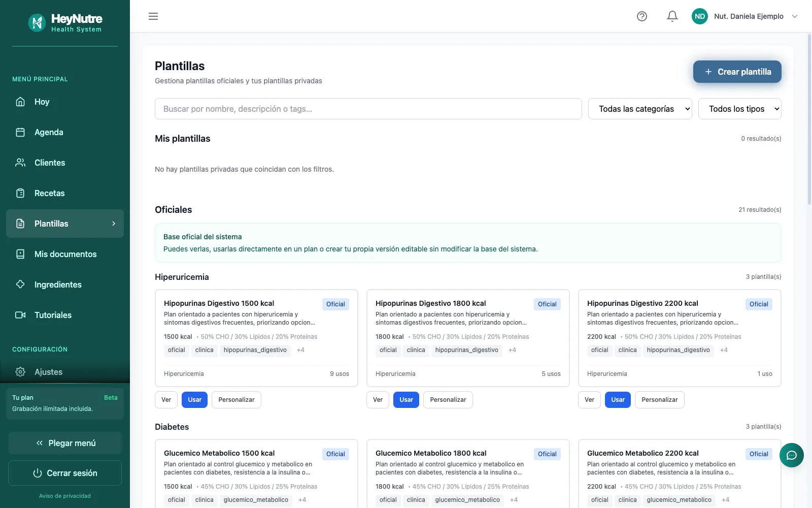The width and height of the screenshot is (812, 508).
Task: Click Personalizar for Hipopurinas Digestivo 1500 kcal
Action: pyautogui.click(x=236, y=400)
